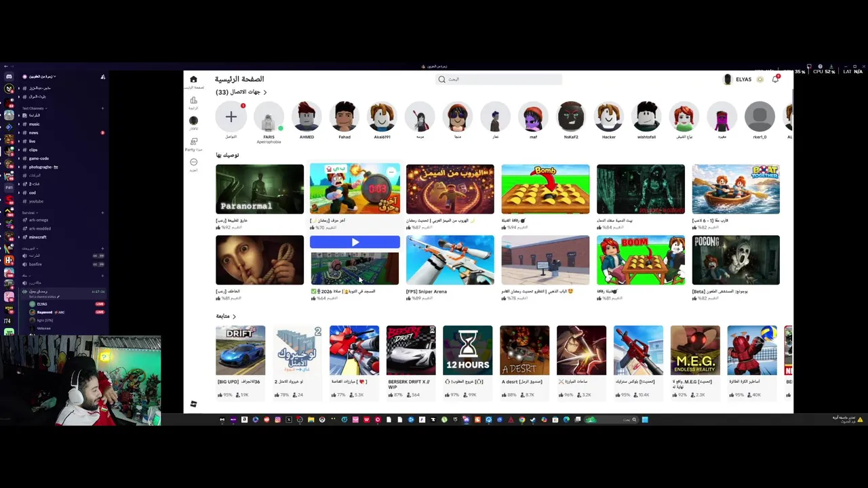The height and width of the screenshot is (488, 868).
Task: Open Discord home icon at top of server list
Action: coord(9,77)
